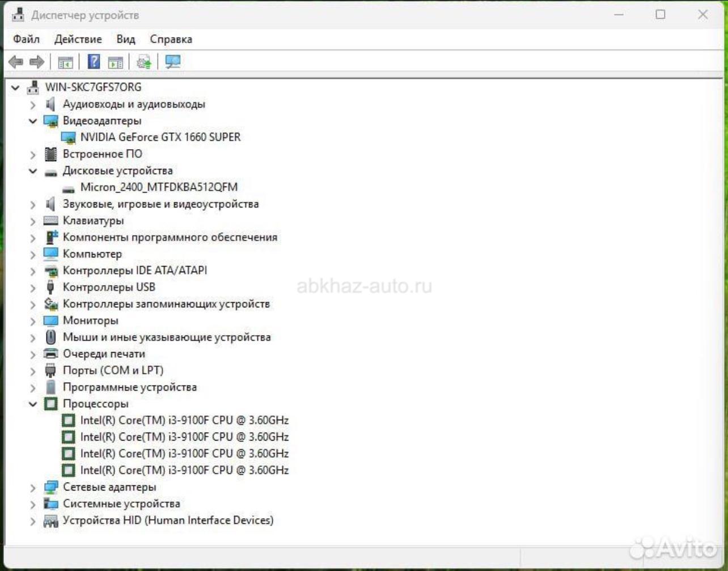Select the Мониторы category label
The height and width of the screenshot is (571, 728).
[x=91, y=320]
